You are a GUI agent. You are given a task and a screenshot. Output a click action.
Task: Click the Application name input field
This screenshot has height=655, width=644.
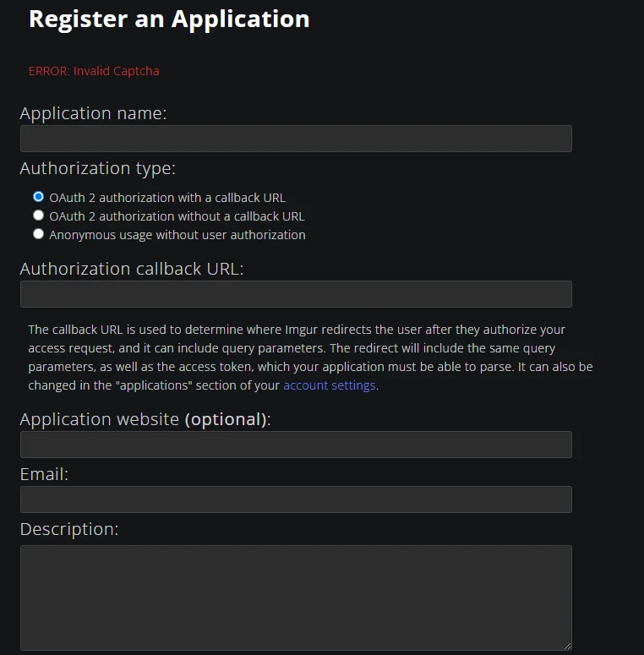click(296, 139)
